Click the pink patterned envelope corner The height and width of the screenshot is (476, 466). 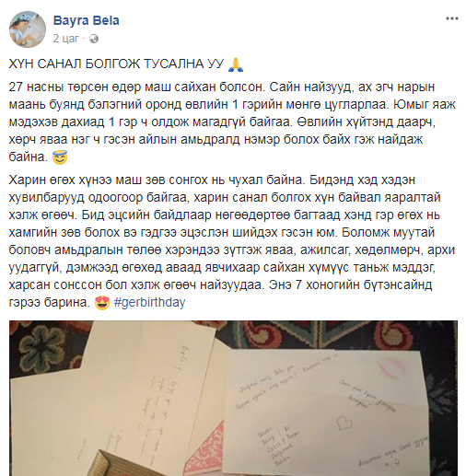(205, 448)
